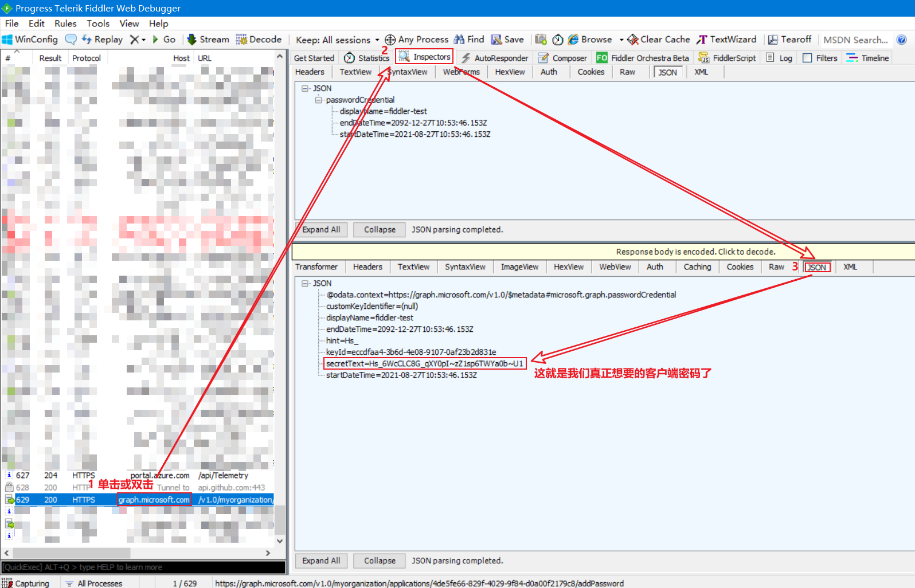Toggle Capturing in status bar
Screen dimensions: 915x588
click(x=26, y=583)
